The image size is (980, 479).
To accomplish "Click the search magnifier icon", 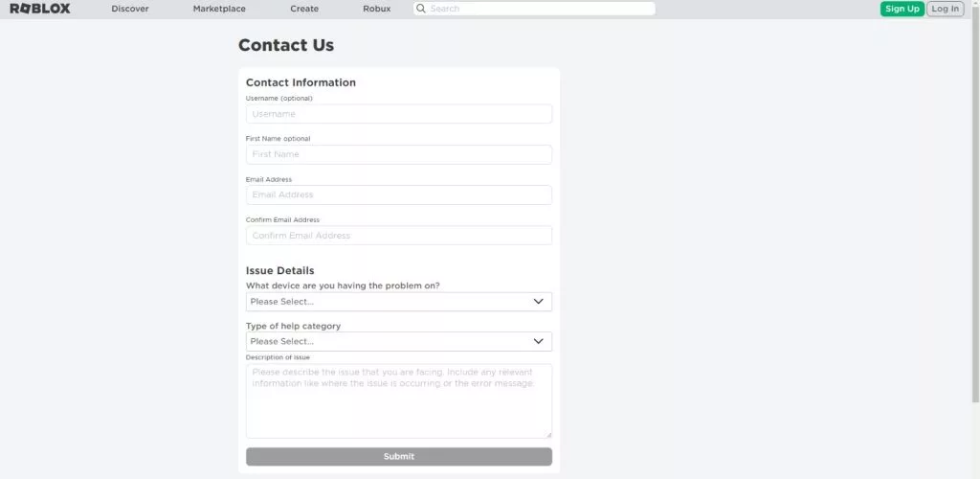I will pos(420,9).
